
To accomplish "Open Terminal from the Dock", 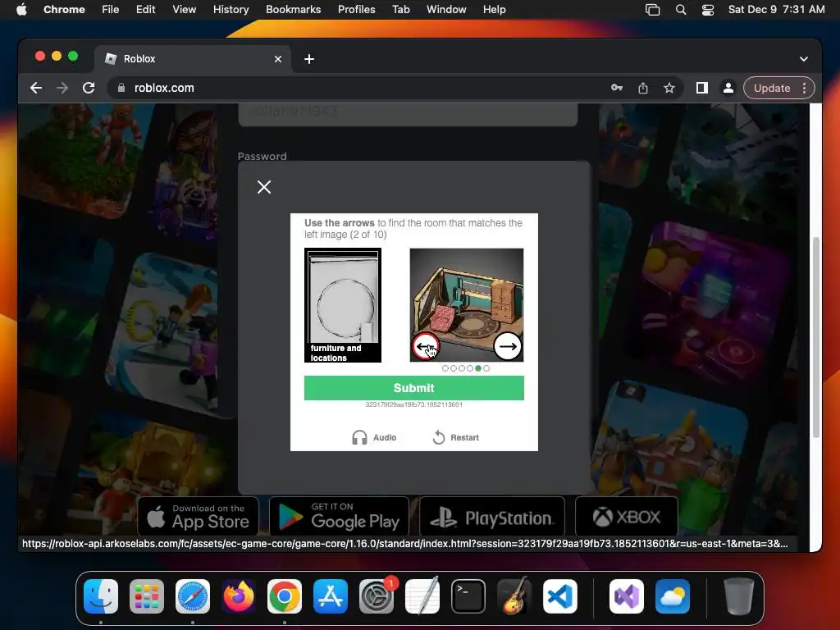I will click(x=468, y=596).
